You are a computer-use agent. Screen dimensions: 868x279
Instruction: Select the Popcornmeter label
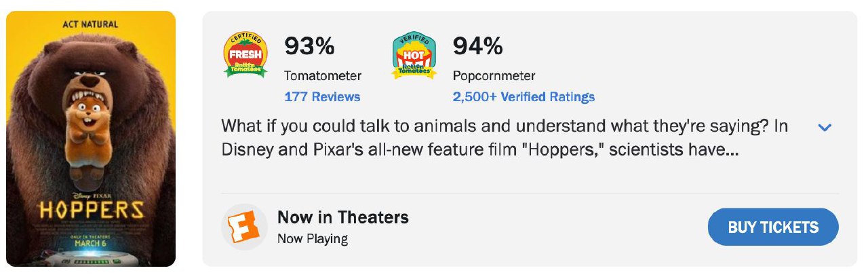(x=494, y=75)
